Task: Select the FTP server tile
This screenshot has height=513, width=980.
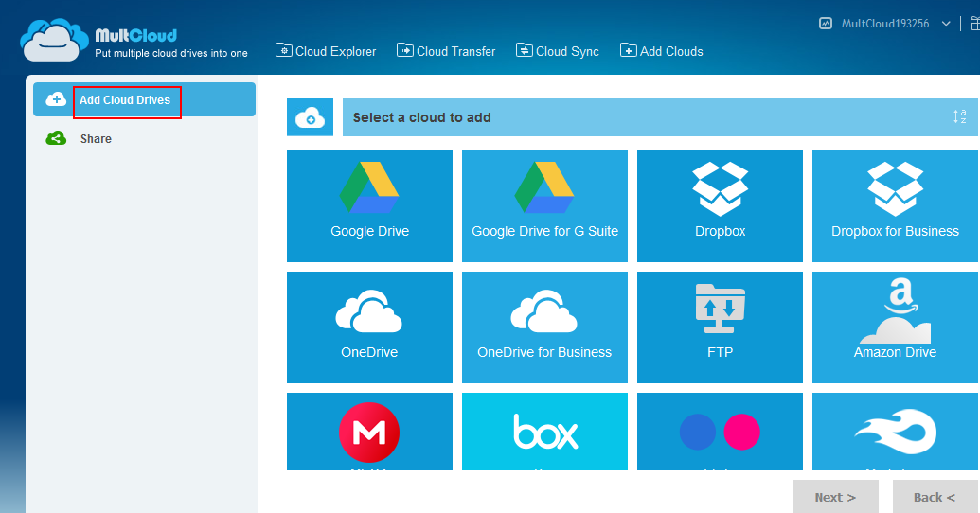Action: 720,327
